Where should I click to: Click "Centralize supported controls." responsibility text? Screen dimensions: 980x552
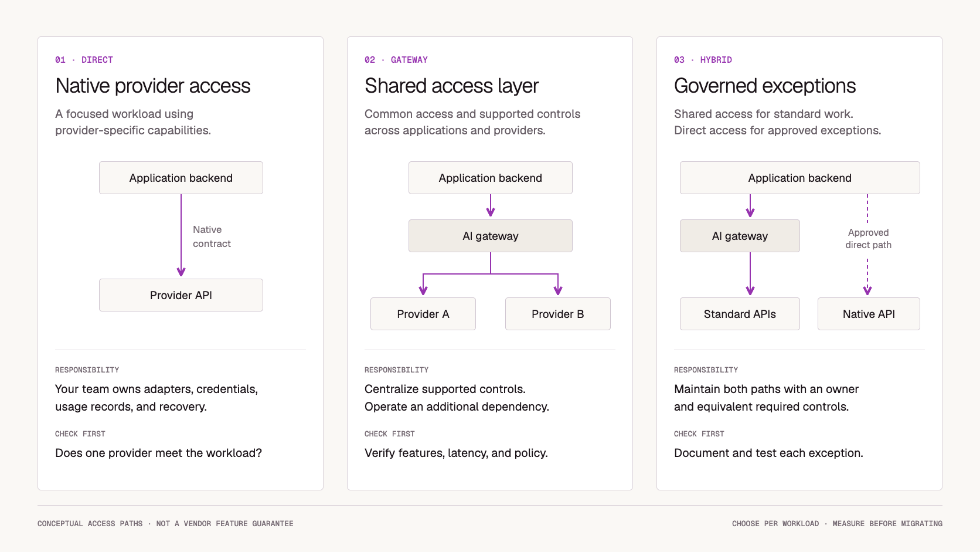point(445,389)
